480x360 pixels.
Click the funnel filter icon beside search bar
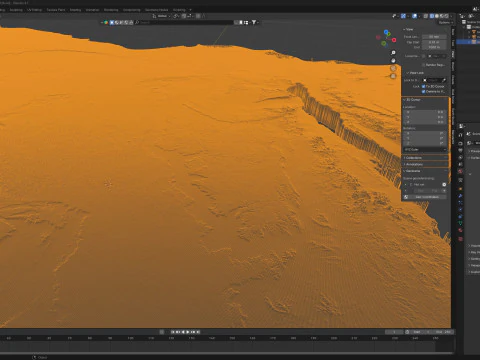coord(254,22)
